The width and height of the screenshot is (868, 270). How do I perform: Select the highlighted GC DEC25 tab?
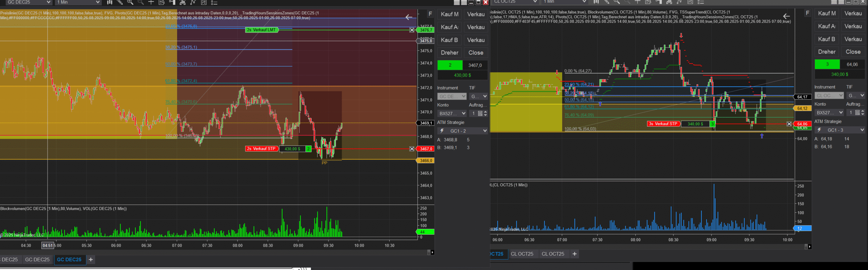(x=69, y=260)
